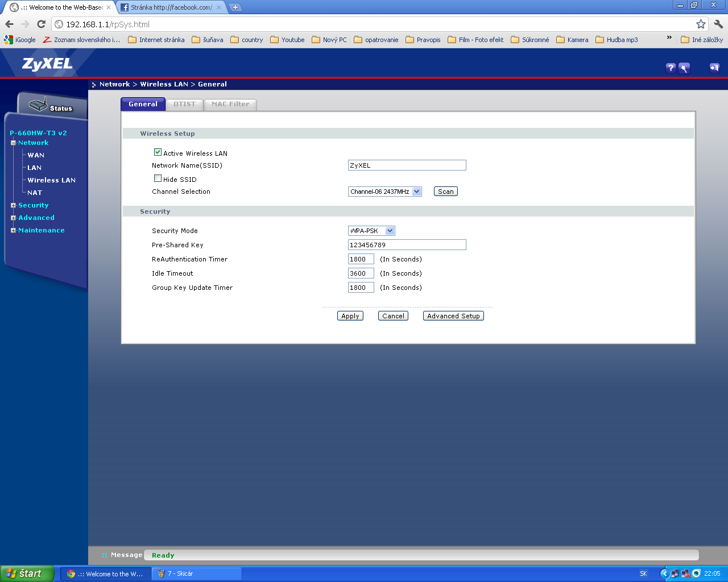
Task: Open the ZyXEL help icon
Action: [x=671, y=68]
